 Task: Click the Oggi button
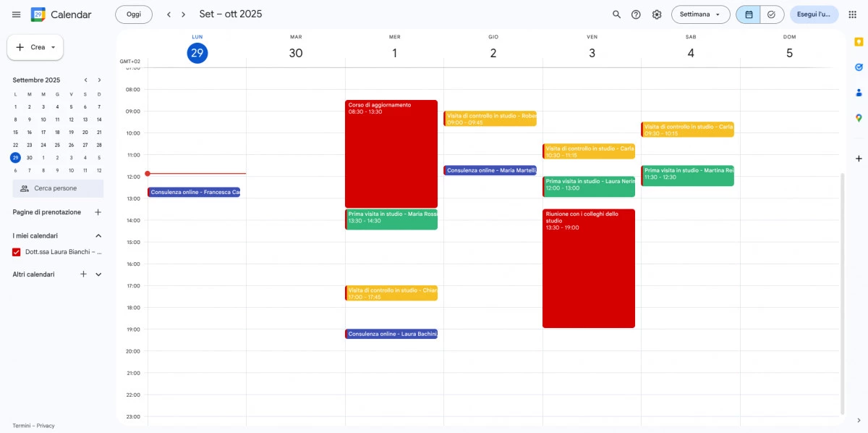[x=134, y=14]
